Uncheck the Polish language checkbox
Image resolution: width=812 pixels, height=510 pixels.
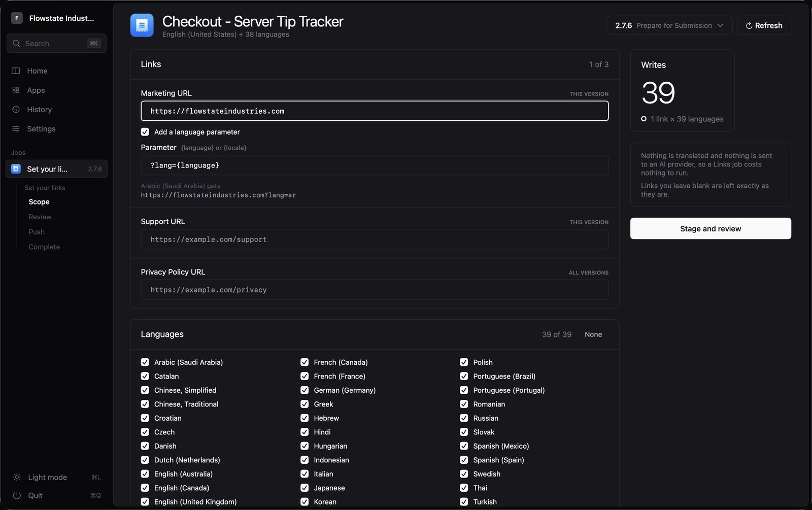tap(464, 362)
